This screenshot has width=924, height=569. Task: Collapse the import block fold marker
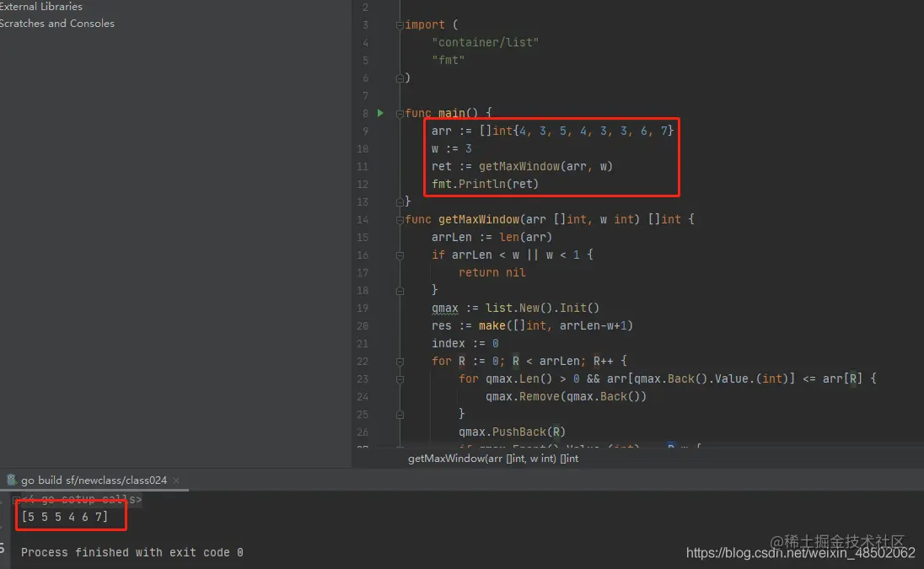(400, 25)
